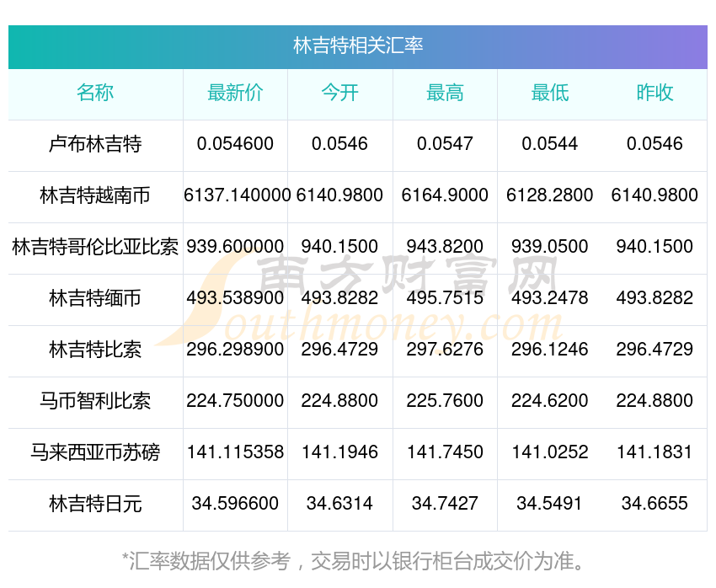Select the 名称 column header
This screenshot has width=716, height=588.
pos(95,94)
